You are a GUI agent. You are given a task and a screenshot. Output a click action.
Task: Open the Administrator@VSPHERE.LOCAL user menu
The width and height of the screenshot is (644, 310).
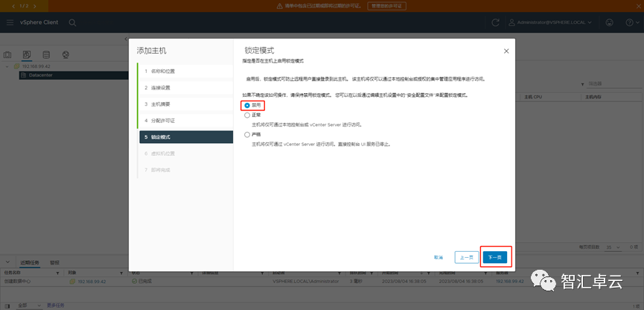point(550,22)
